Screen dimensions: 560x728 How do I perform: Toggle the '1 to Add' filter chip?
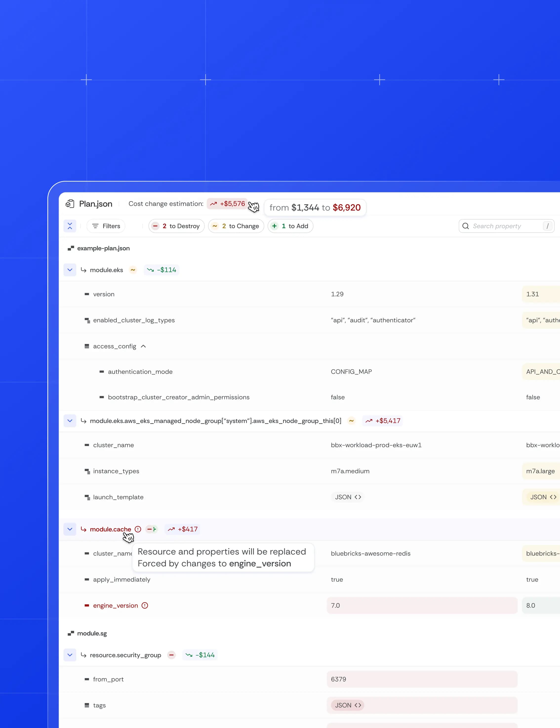[x=290, y=226]
